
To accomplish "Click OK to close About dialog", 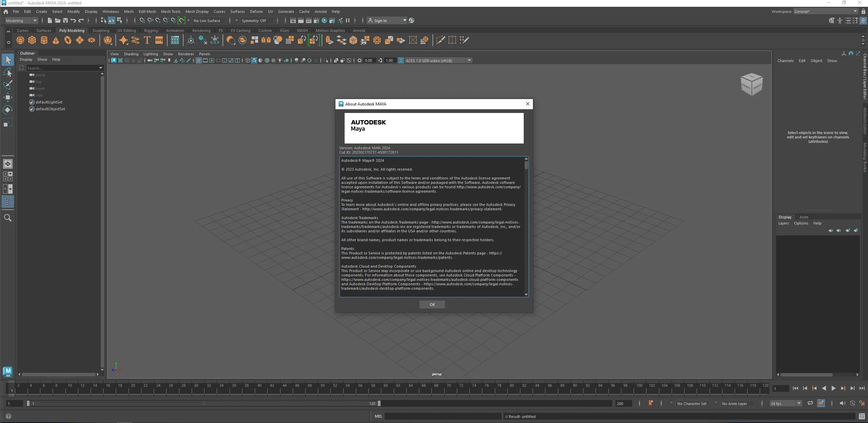I will (x=432, y=305).
